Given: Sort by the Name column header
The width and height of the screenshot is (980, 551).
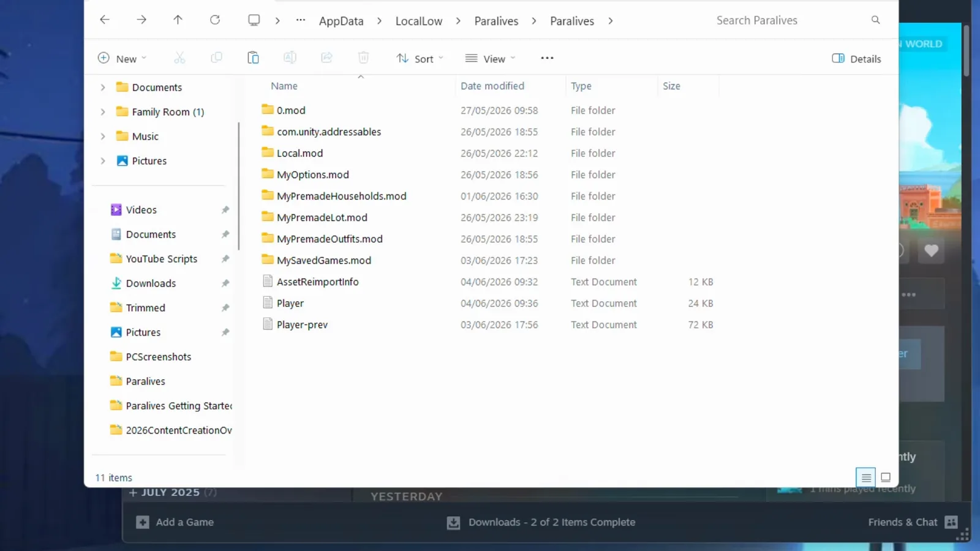Looking at the screenshot, I should click(284, 86).
